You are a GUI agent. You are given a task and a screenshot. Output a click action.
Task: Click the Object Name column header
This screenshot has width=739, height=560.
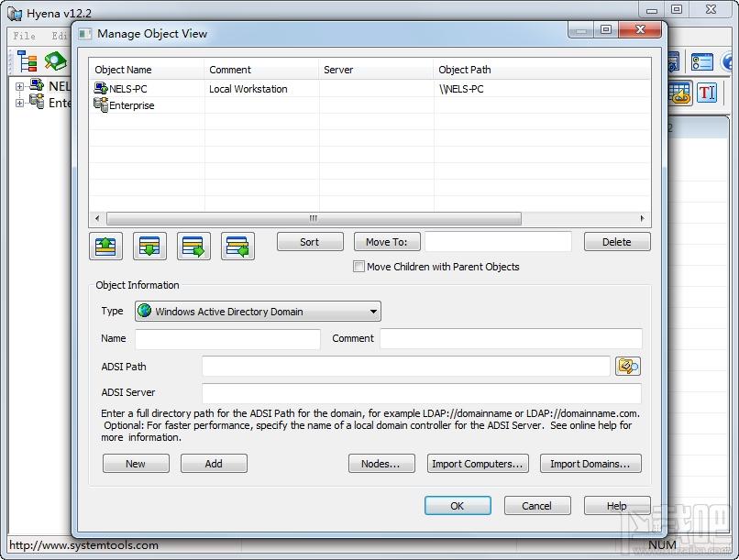click(147, 70)
